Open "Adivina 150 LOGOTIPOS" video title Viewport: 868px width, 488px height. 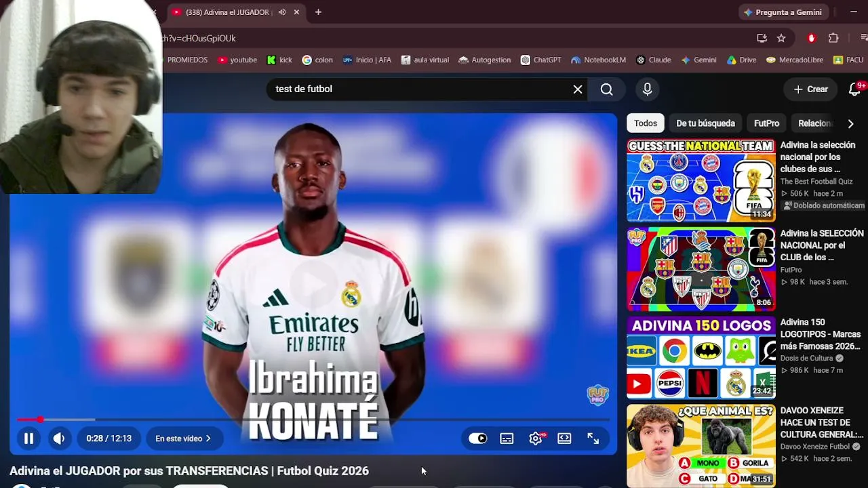coord(821,334)
